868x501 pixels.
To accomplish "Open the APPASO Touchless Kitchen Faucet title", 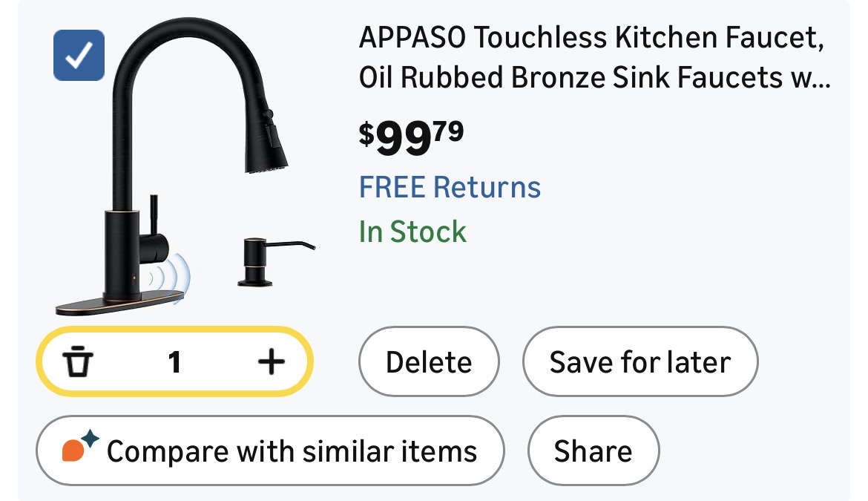I will [x=591, y=37].
